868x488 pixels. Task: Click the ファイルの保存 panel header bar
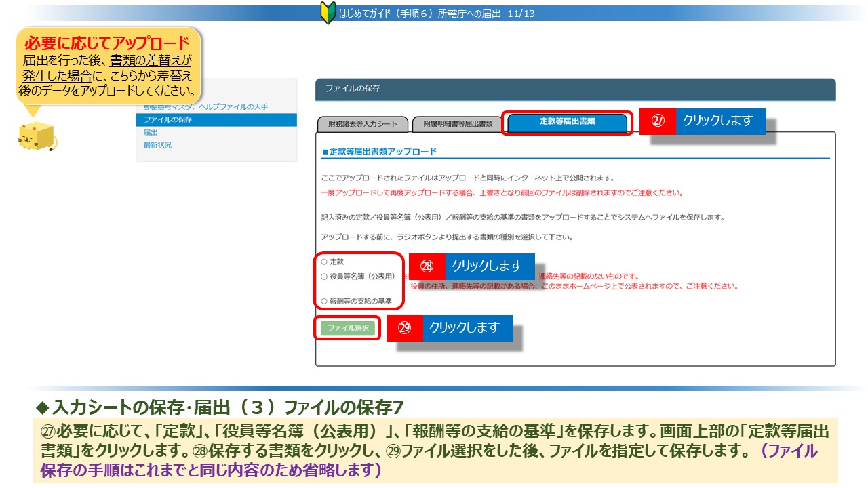tap(575, 89)
